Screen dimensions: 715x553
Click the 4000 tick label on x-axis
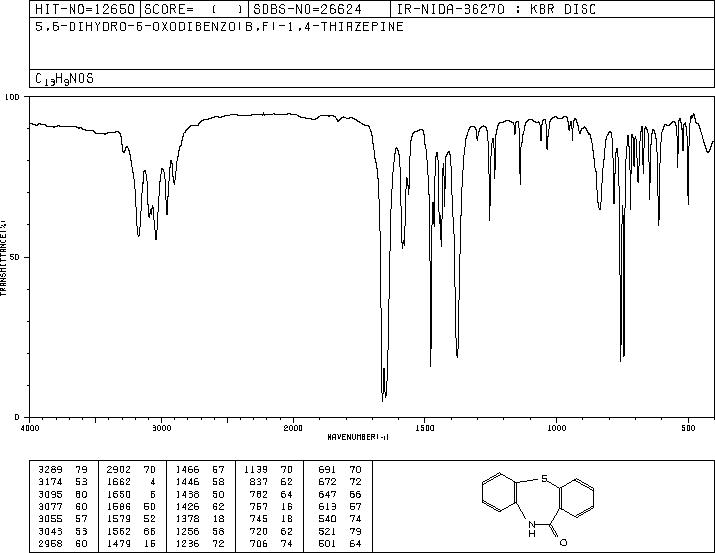[x=30, y=428]
